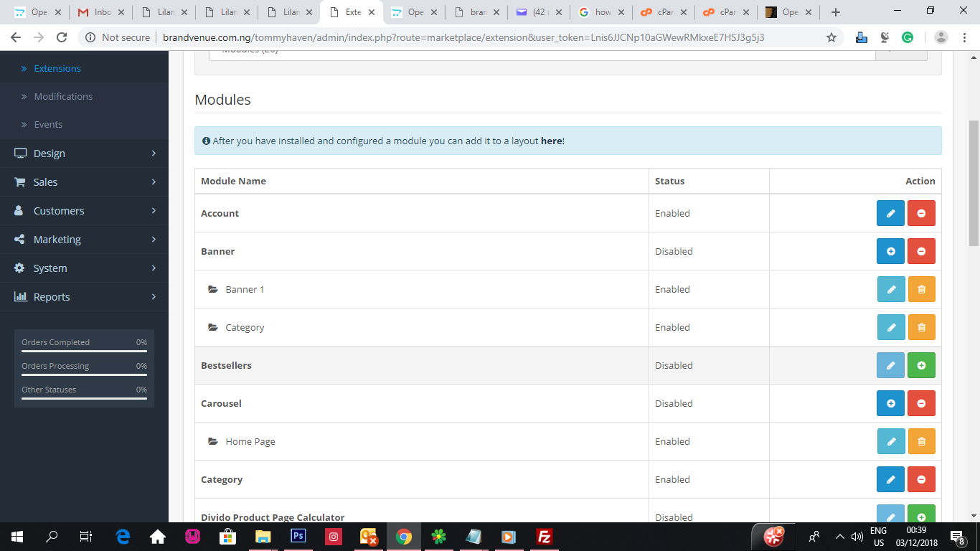Add a new Carousel module instance
This screenshot has height=551, width=980.
pyautogui.click(x=890, y=403)
